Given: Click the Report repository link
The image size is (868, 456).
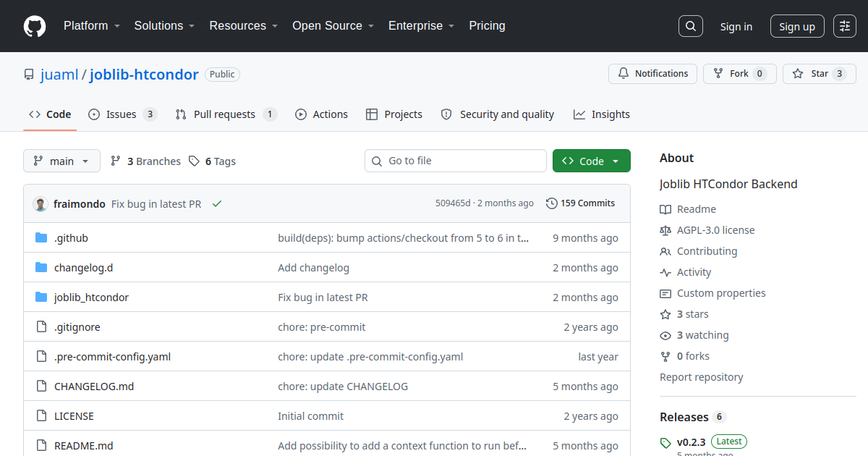Looking at the screenshot, I should click(x=701, y=377).
